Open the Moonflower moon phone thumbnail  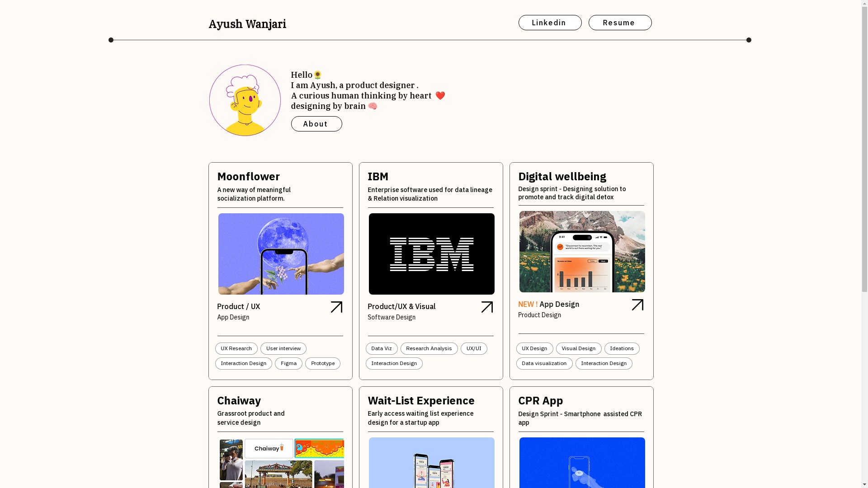(x=281, y=254)
